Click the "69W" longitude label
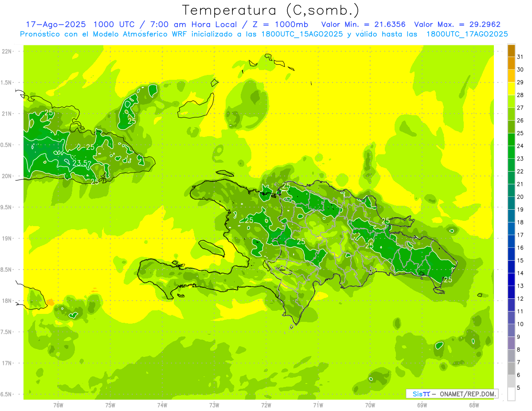The width and height of the screenshot is (532, 411). coord(422,405)
